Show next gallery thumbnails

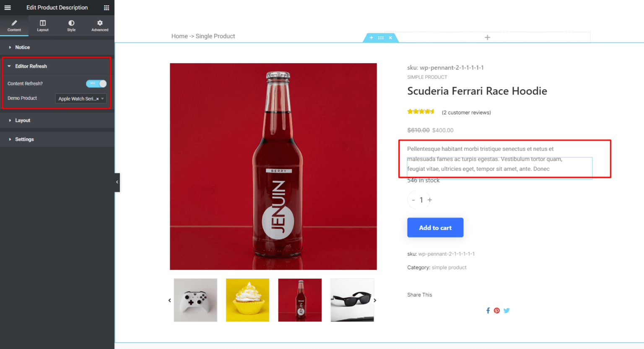point(375,300)
